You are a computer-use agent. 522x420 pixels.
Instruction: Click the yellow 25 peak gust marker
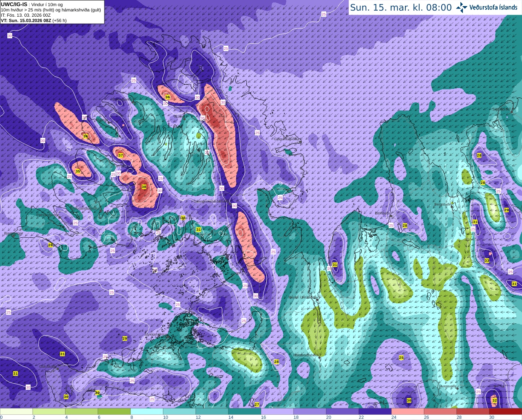[x=401, y=358]
